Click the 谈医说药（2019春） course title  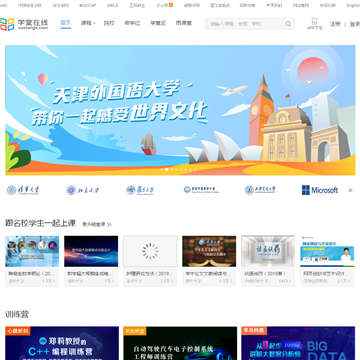[x=265, y=273]
